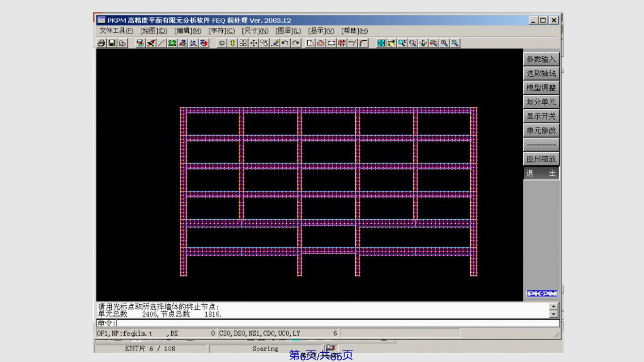Click the printer icon in toolbar
Viewport: 644px width, 362px height.
pos(101,43)
